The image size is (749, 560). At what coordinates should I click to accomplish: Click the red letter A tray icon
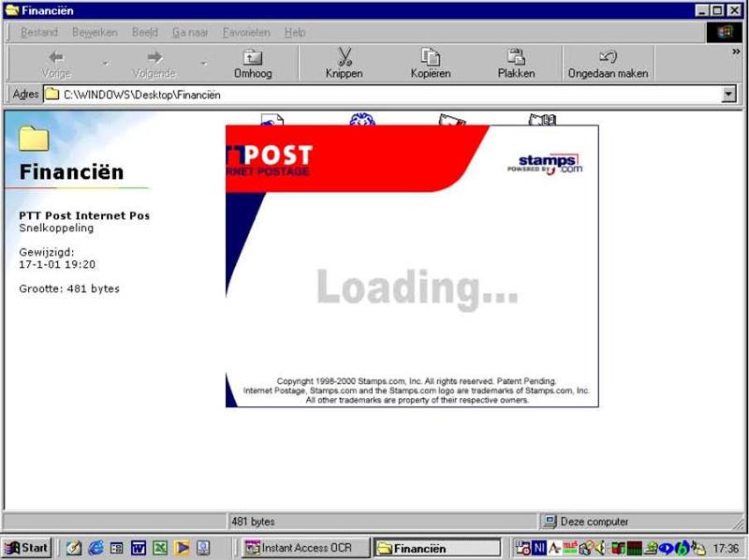click(554, 548)
